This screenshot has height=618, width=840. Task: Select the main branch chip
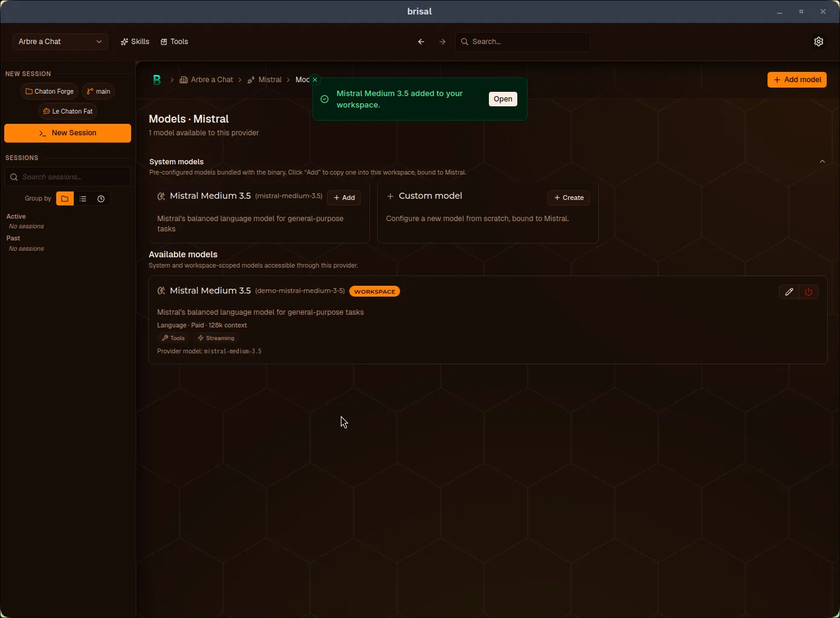[x=99, y=91]
